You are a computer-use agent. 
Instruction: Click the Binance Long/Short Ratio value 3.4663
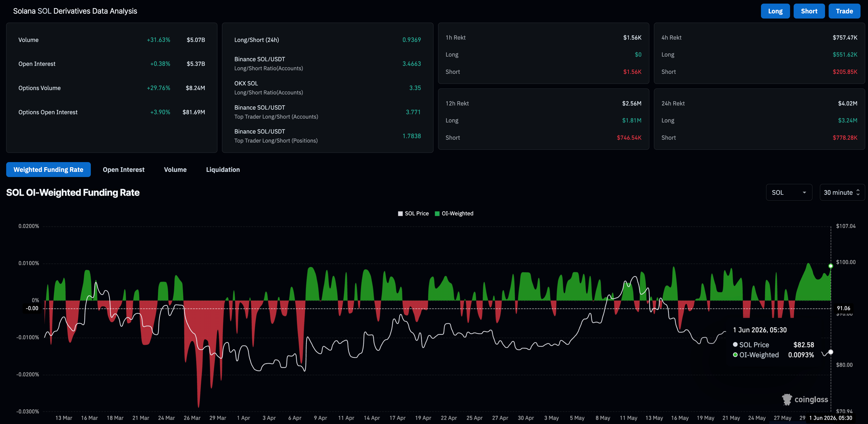[411, 64]
